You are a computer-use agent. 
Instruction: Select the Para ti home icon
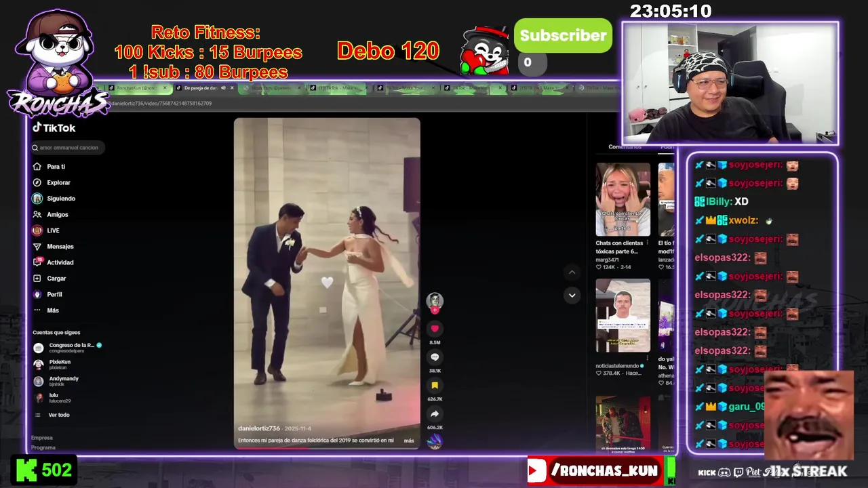point(37,167)
